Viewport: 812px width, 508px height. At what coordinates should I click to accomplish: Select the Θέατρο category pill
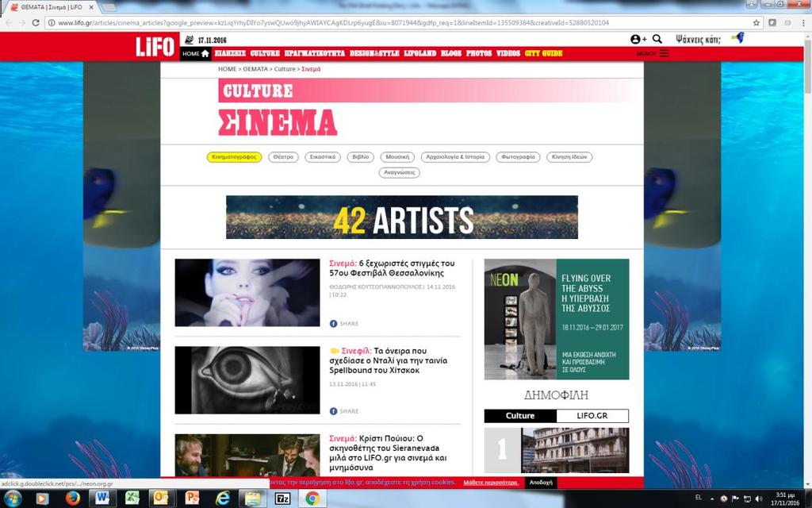283,157
